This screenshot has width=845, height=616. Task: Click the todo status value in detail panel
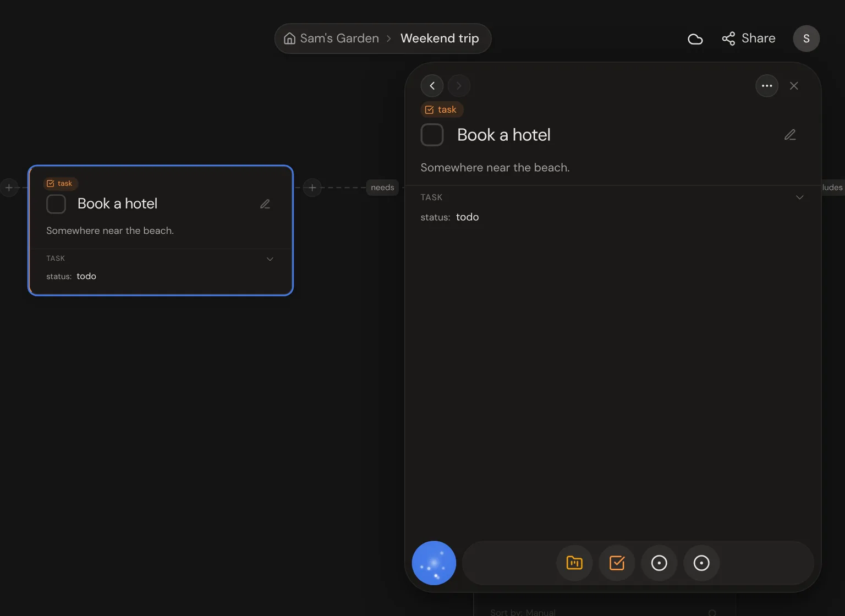click(x=467, y=217)
